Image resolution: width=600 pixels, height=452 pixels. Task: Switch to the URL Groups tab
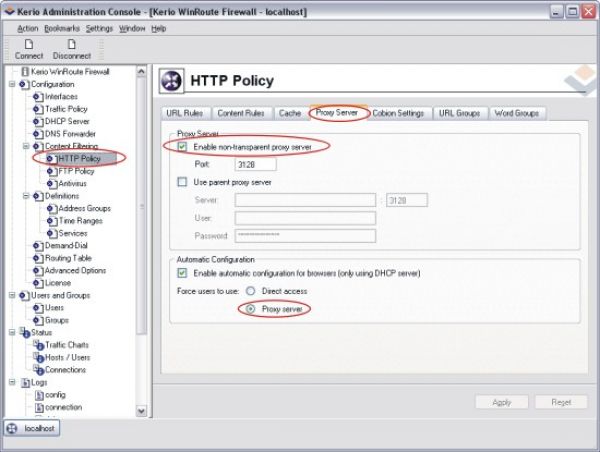[460, 113]
